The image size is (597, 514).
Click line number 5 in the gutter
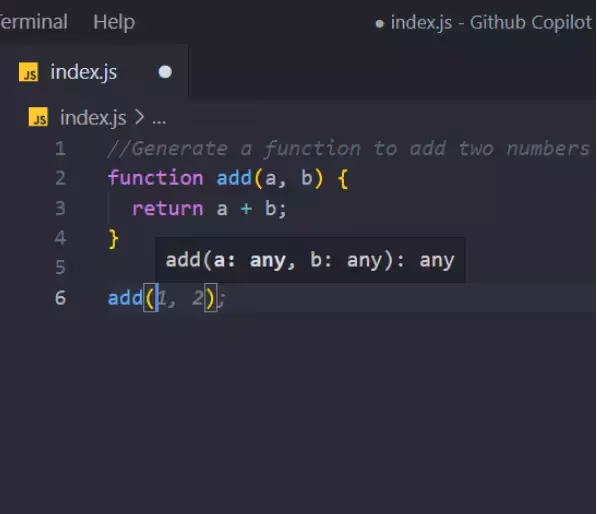(x=61, y=267)
